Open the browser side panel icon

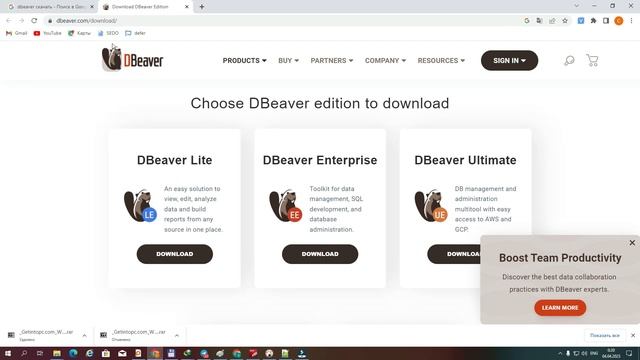click(x=606, y=20)
